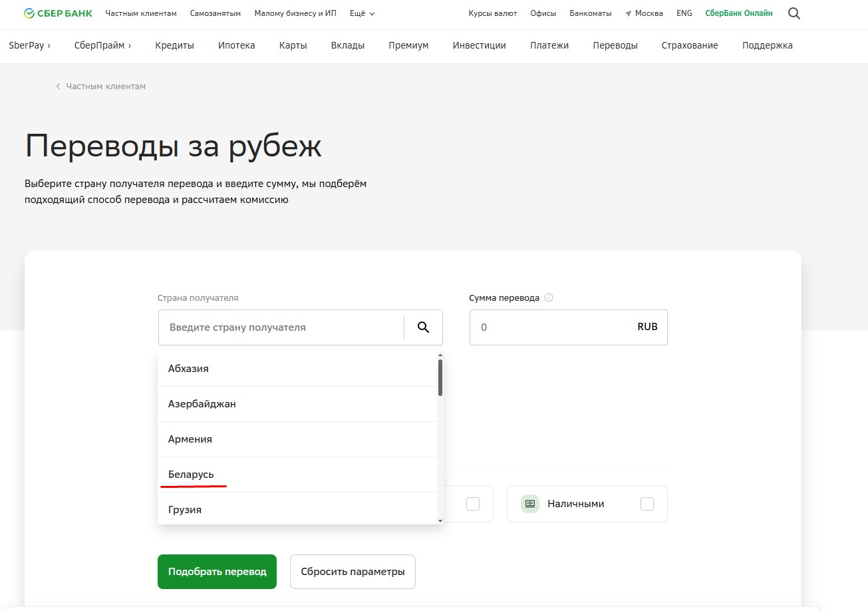This screenshot has width=868, height=611.
Task: Open the Платежи section
Action: [x=549, y=45]
